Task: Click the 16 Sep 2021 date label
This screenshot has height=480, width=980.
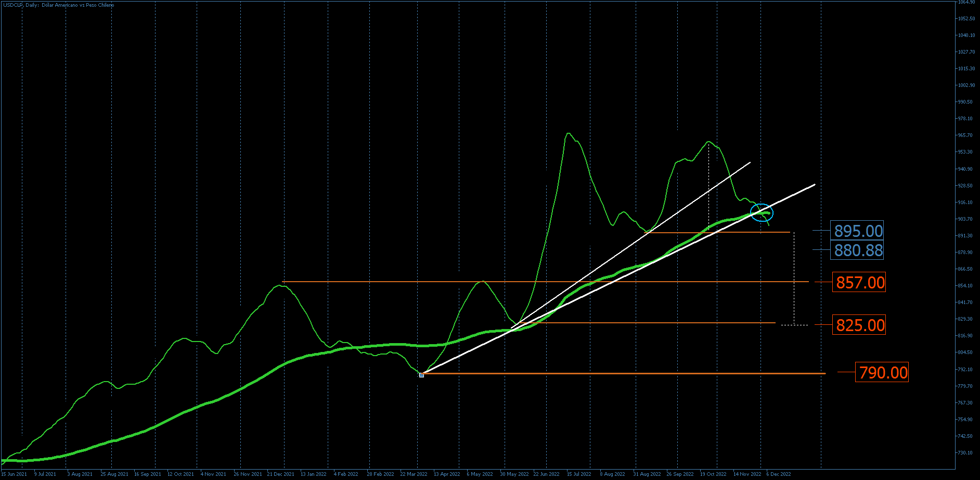Action: click(x=148, y=474)
